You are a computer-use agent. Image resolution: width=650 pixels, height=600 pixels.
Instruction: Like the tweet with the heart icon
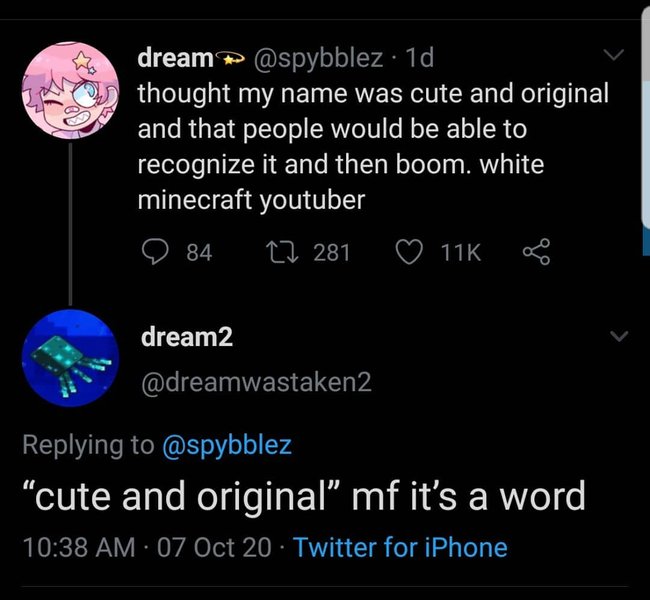(405, 252)
